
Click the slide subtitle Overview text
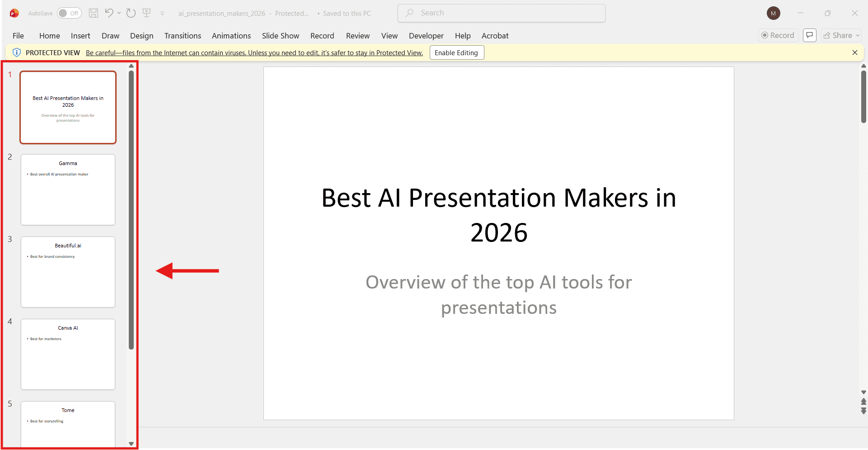pyautogui.click(x=499, y=295)
